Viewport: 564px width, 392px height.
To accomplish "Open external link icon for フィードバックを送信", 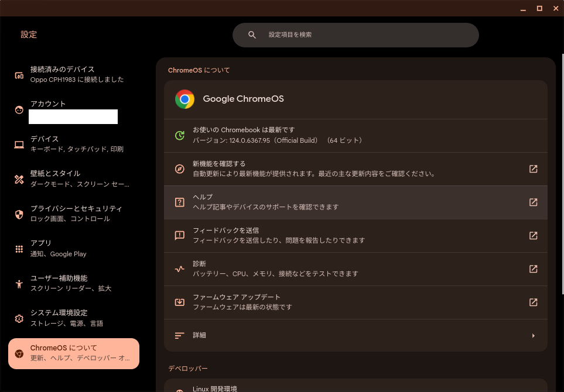I will pyautogui.click(x=533, y=235).
